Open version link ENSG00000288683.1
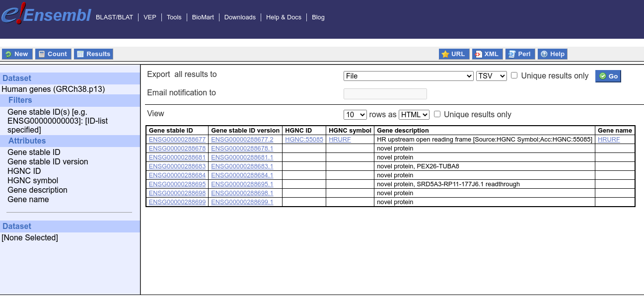Viewport: 644px width, 299px height. tap(242, 166)
